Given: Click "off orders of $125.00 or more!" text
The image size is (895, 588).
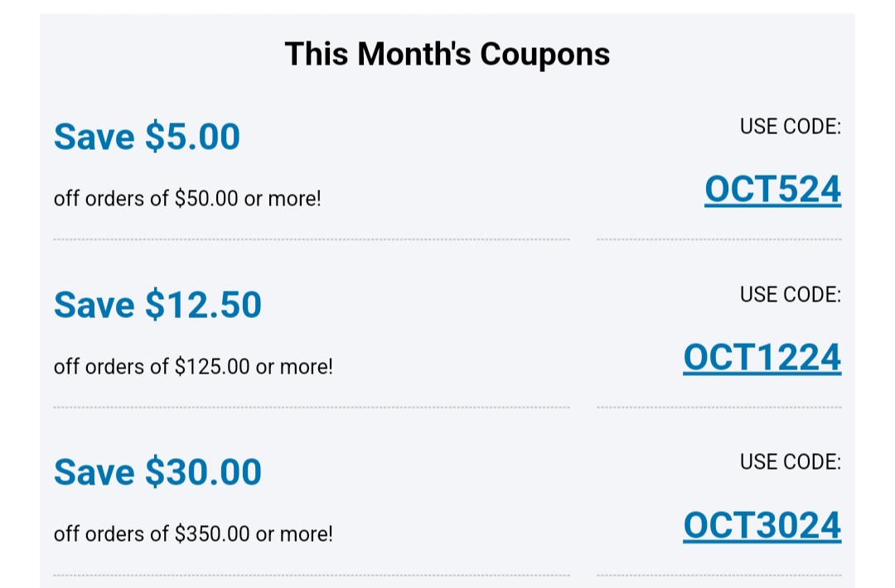Looking at the screenshot, I should tap(193, 366).
